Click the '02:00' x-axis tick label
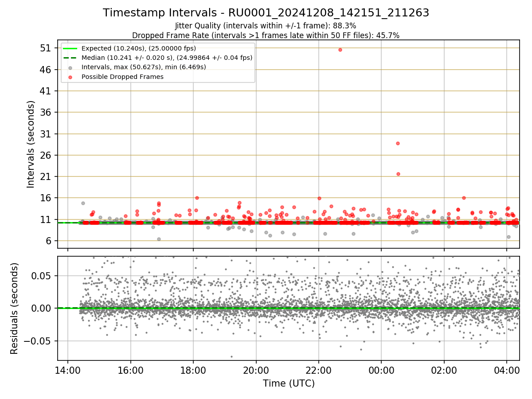 (444, 371)
